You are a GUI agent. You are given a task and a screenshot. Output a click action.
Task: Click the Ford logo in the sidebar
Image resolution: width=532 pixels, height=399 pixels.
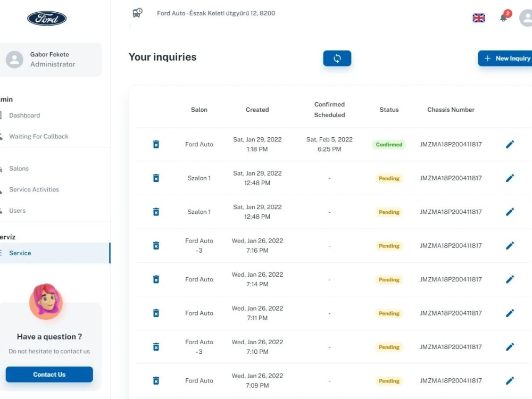click(47, 18)
